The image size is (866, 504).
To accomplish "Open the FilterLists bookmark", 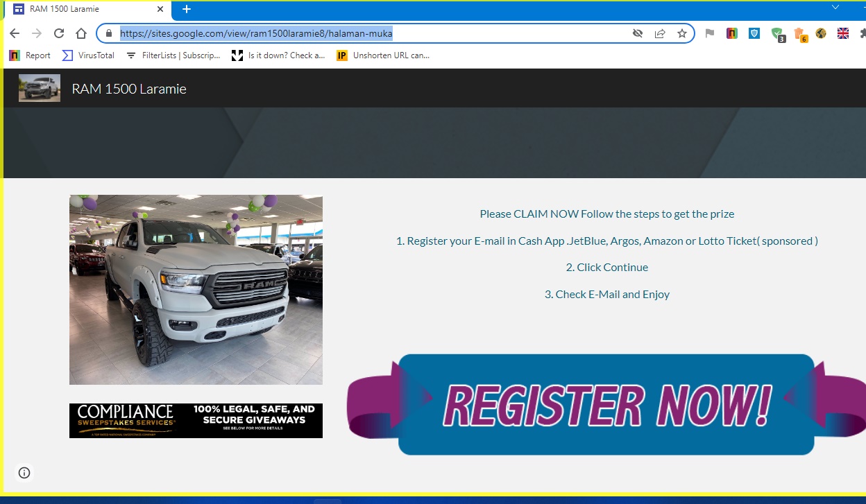I will point(173,55).
